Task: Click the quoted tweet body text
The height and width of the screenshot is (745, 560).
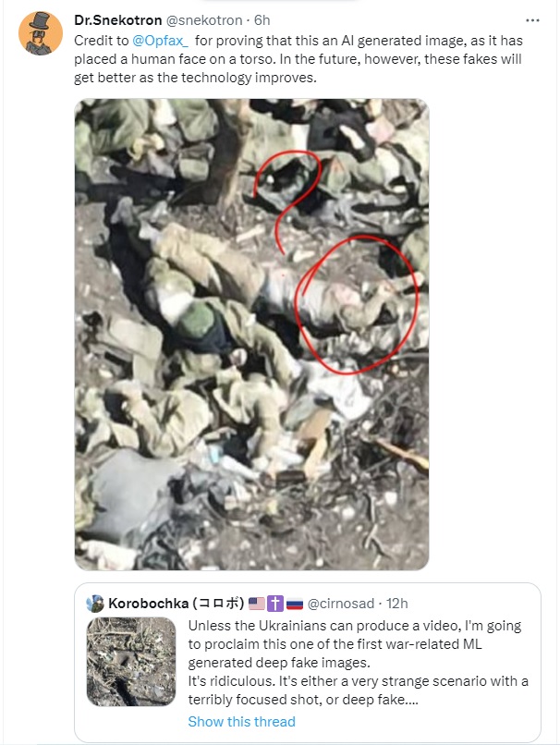Action: [x=359, y=663]
